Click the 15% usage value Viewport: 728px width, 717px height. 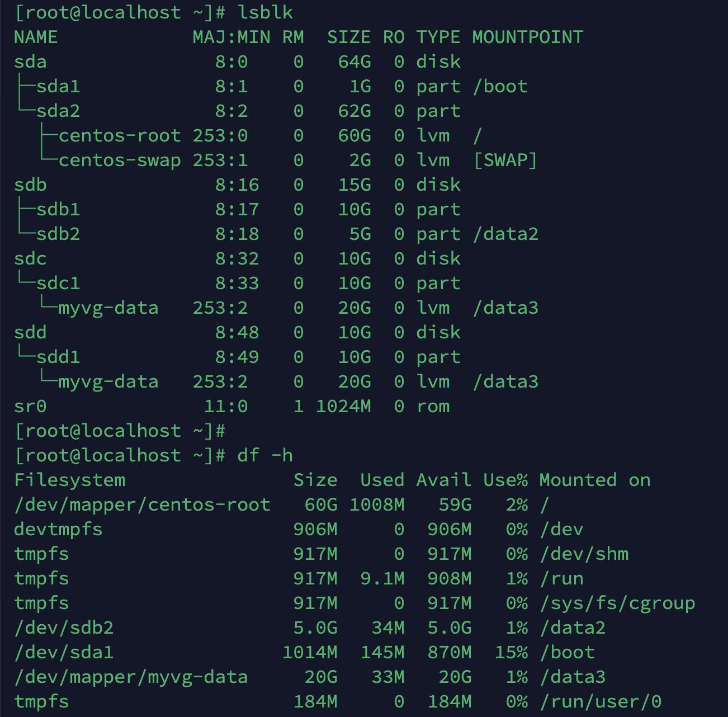click(510, 652)
